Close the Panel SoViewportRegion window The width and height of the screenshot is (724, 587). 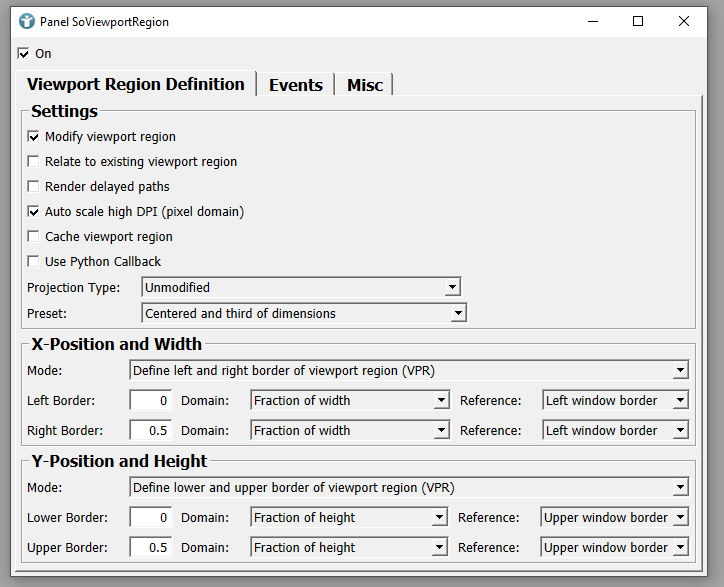684,21
